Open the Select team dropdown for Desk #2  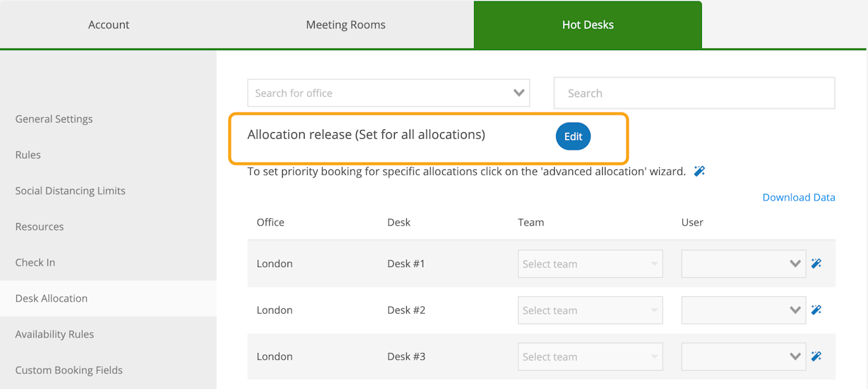coord(590,310)
